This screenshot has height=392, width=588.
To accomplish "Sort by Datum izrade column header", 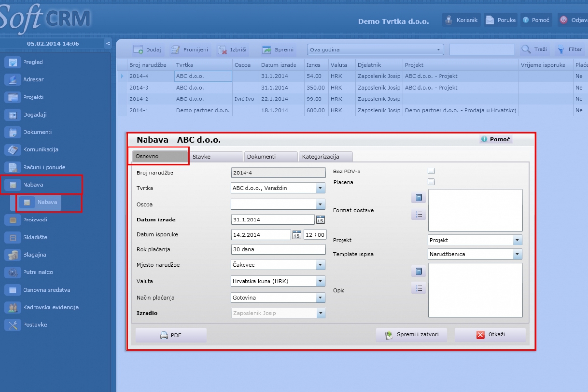I will [x=281, y=65].
